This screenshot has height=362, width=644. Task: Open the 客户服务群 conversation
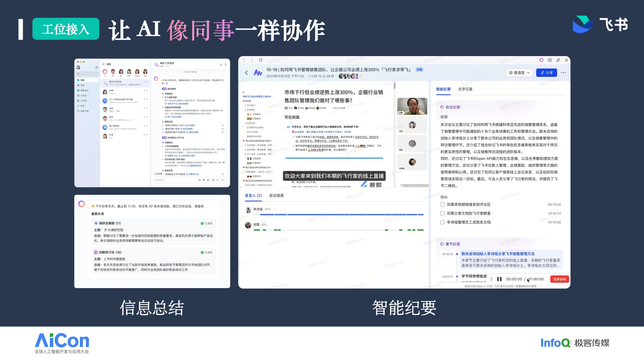pyautogui.click(x=125, y=127)
